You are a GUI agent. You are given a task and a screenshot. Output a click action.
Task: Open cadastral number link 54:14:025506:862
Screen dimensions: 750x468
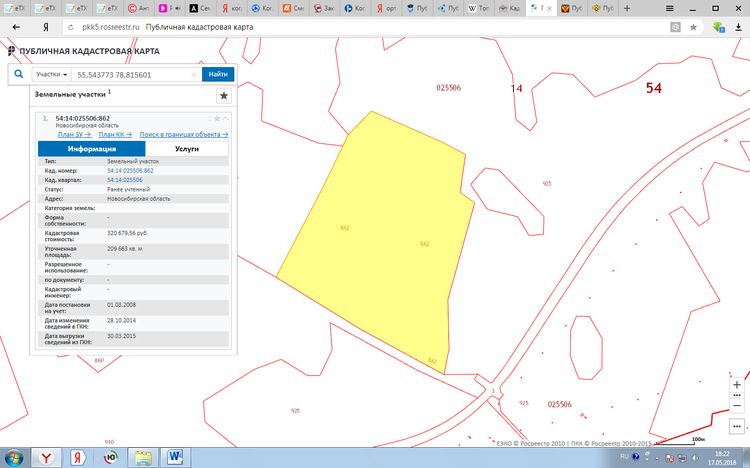[130, 170]
